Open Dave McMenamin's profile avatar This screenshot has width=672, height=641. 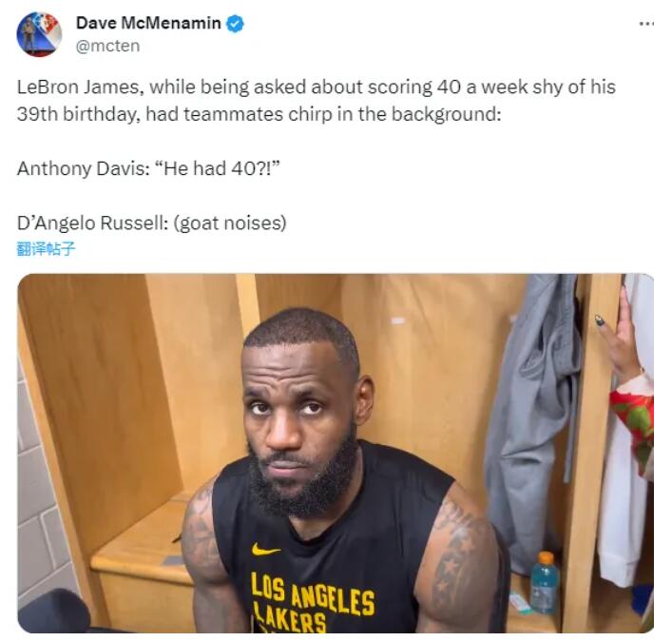pyautogui.click(x=39, y=34)
